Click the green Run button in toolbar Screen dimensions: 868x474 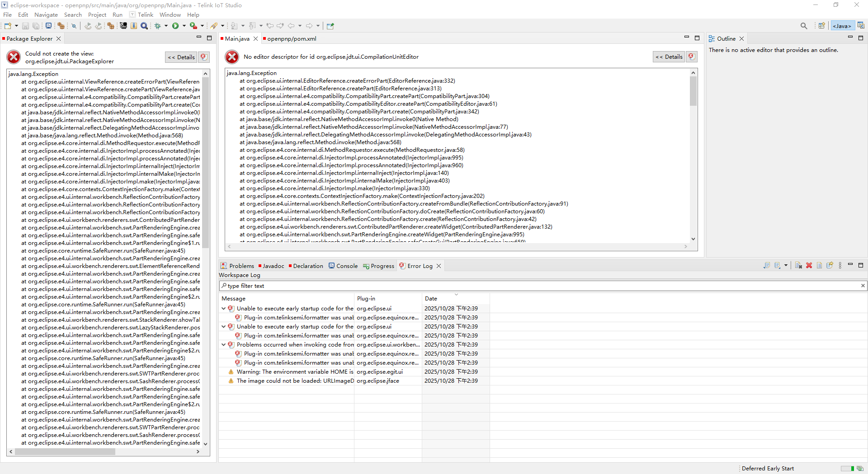tap(175, 26)
